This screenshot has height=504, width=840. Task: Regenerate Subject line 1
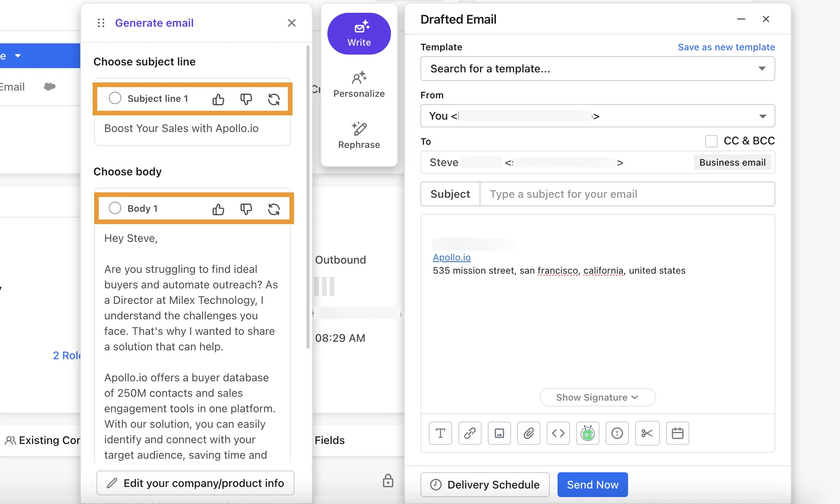tap(274, 99)
